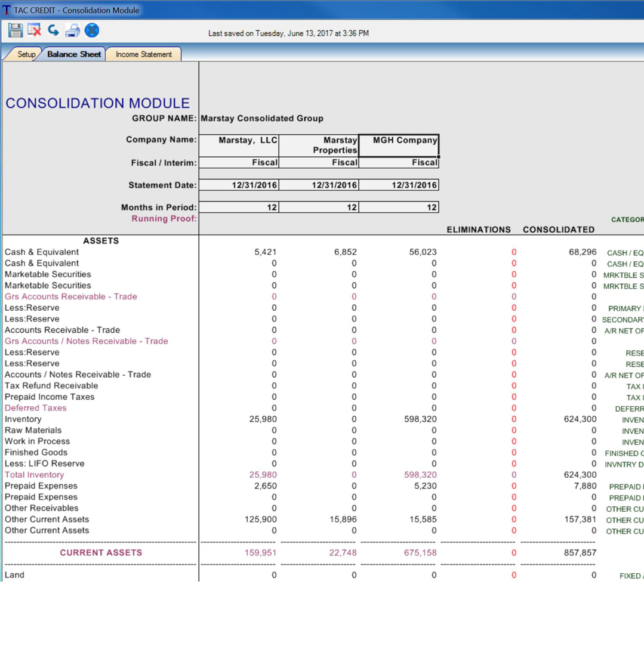
Task: Select the consolidated prepaid value 7,880
Action: tap(586, 486)
